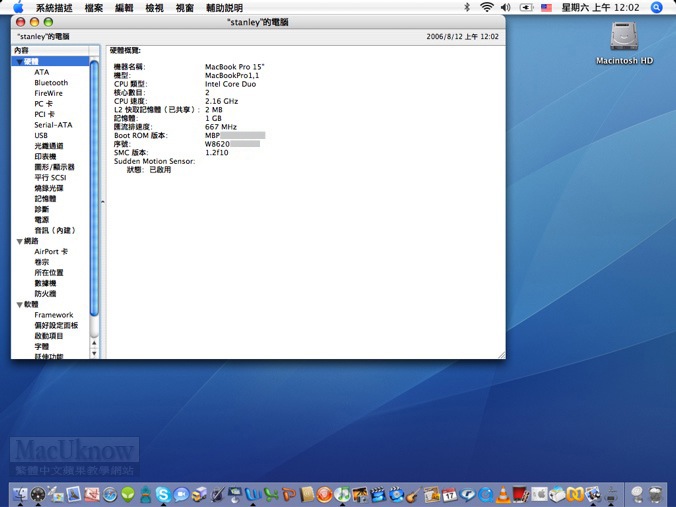Image resolution: width=676 pixels, height=507 pixels.
Task: Collapse the 軟體 category triangle
Action: [x=19, y=305]
